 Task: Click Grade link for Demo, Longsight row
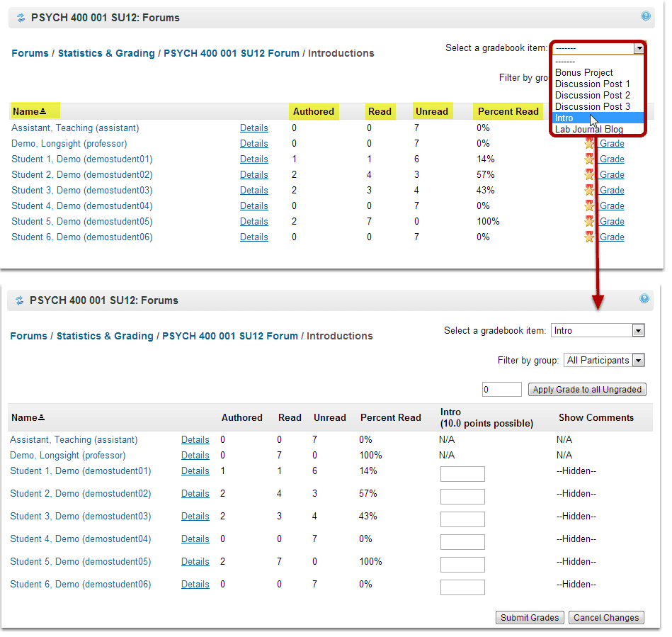612,143
